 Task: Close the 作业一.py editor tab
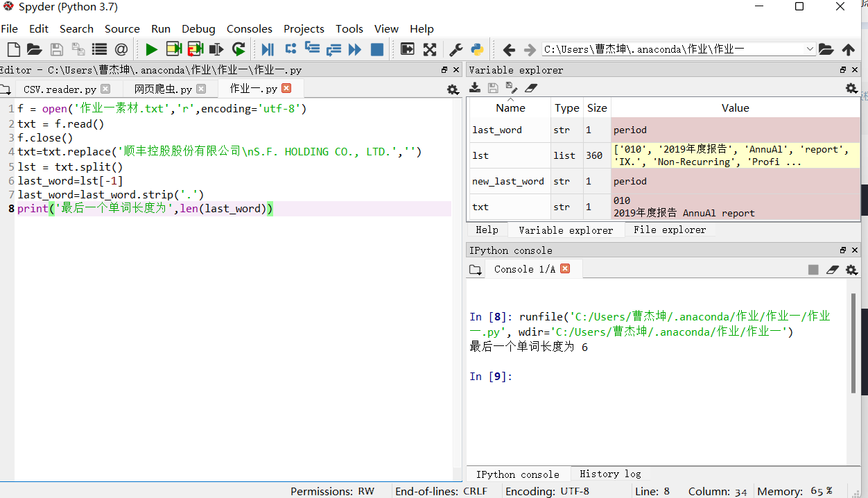coord(286,88)
